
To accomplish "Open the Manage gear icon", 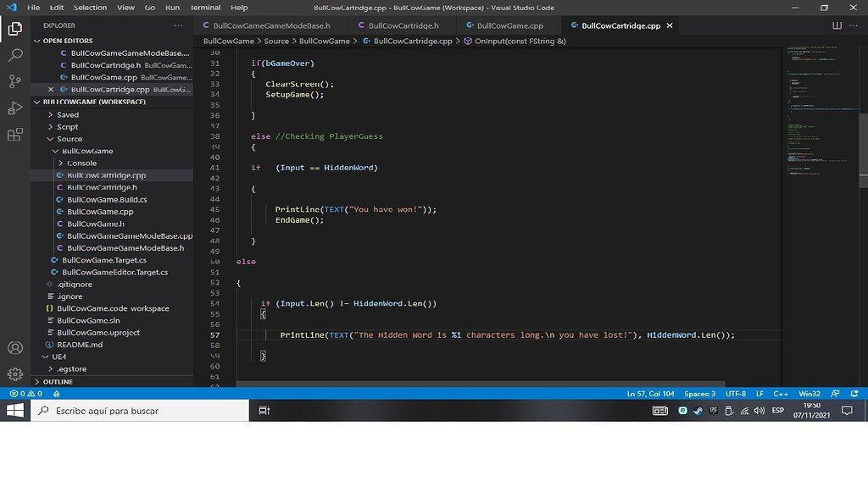I will click(x=14, y=374).
